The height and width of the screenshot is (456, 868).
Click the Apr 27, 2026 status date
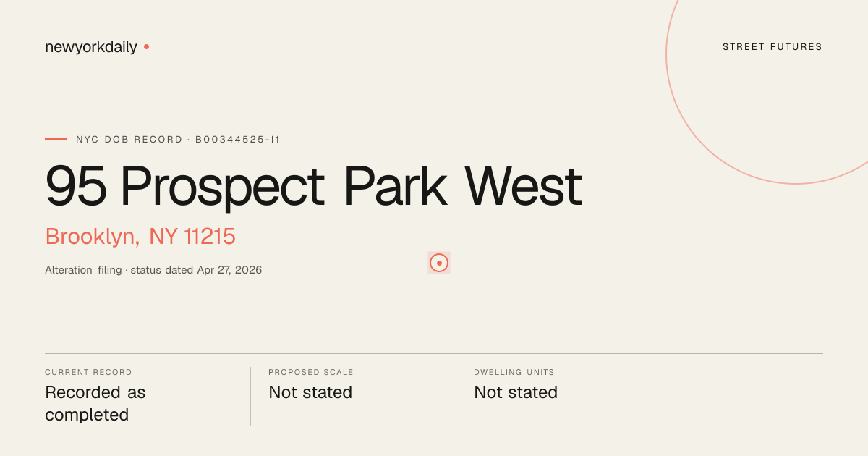[229, 270]
